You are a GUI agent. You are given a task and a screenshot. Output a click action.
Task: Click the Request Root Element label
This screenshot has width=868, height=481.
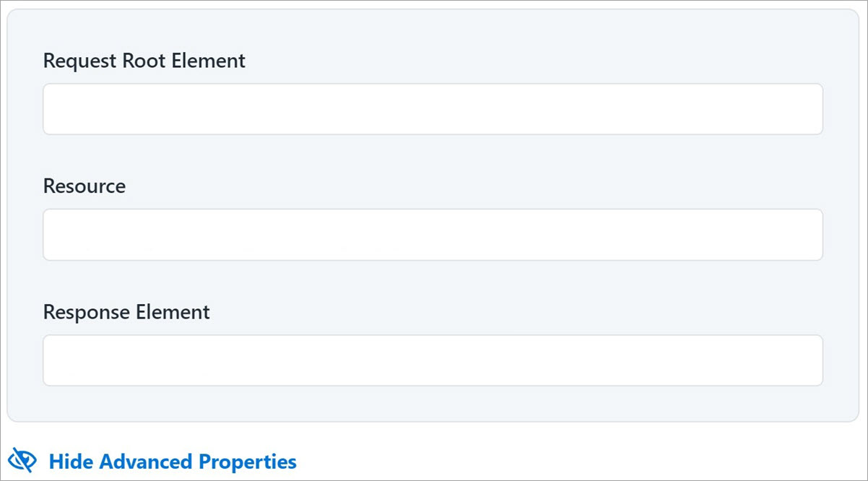coord(144,61)
